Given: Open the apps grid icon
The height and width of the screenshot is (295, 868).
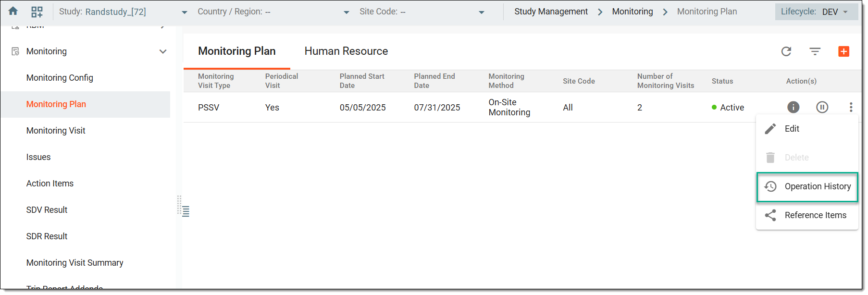Looking at the screenshot, I should [x=37, y=12].
